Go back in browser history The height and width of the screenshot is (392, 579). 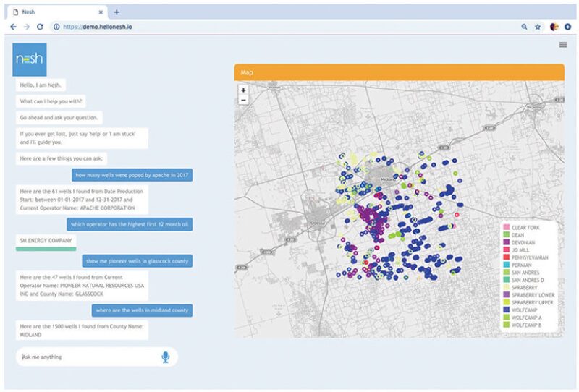pyautogui.click(x=13, y=27)
